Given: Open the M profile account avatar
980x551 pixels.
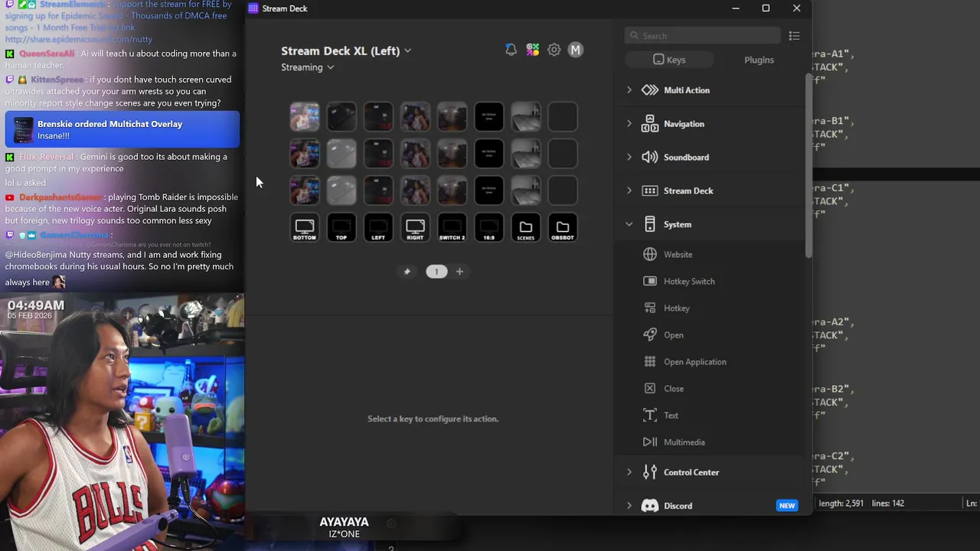Looking at the screenshot, I should pyautogui.click(x=576, y=50).
